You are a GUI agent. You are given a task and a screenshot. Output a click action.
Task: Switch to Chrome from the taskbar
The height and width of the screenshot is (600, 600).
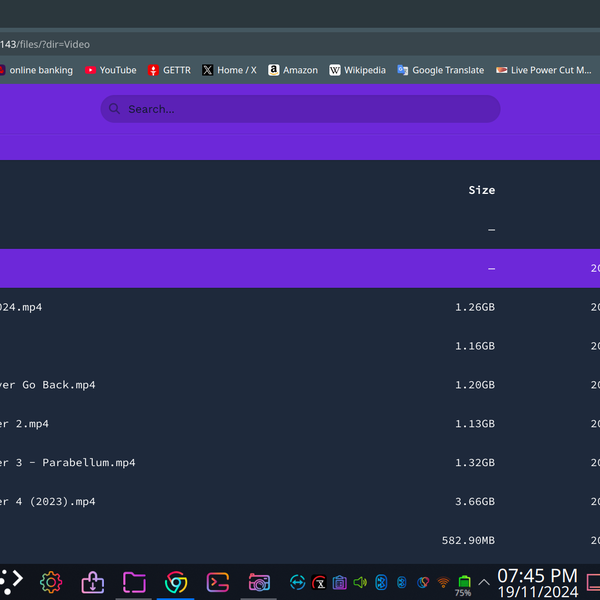176,582
